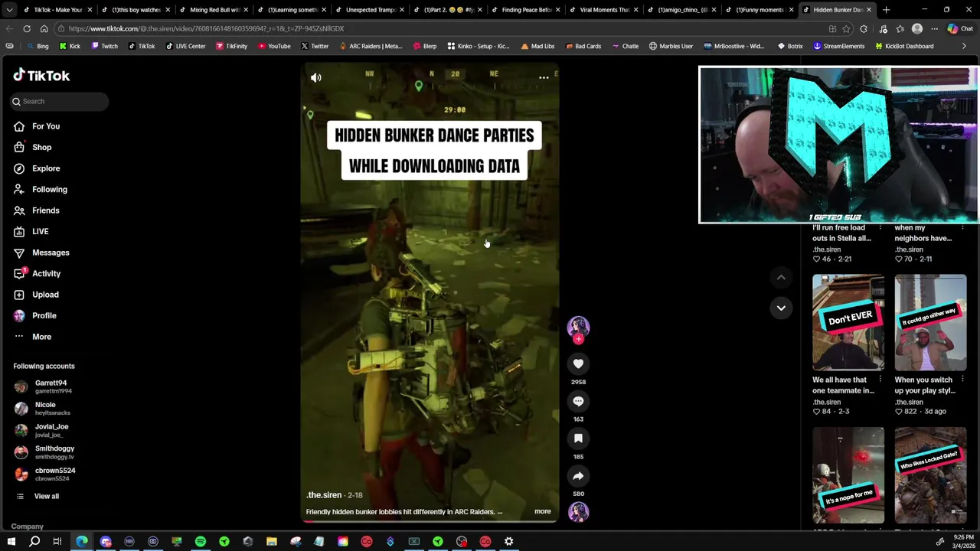Viewport: 980px width, 551px height.
Task: Show more bookmarks with the overflow chevron
Action: point(964,46)
